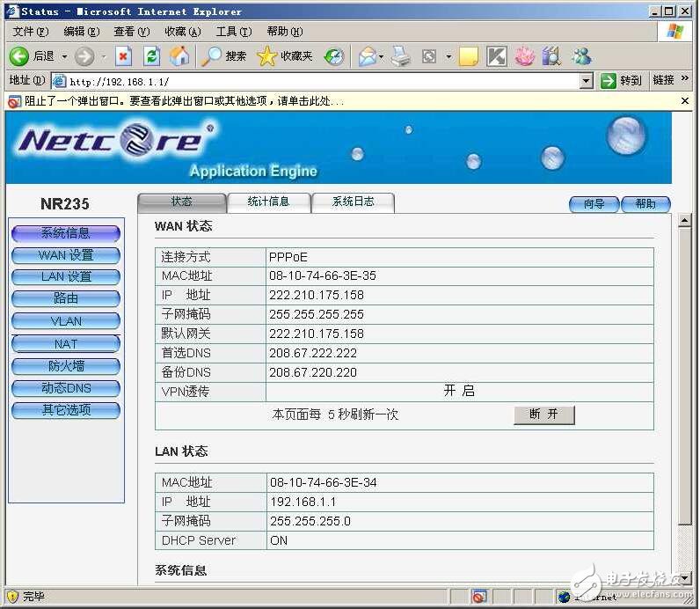Open NAT in sidebar
The image size is (700, 609).
[66, 344]
